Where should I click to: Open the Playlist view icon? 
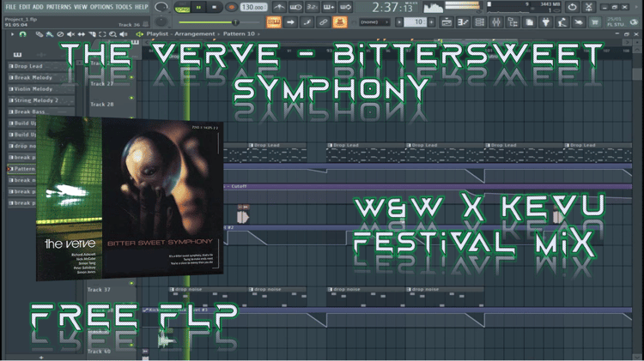click(x=447, y=22)
